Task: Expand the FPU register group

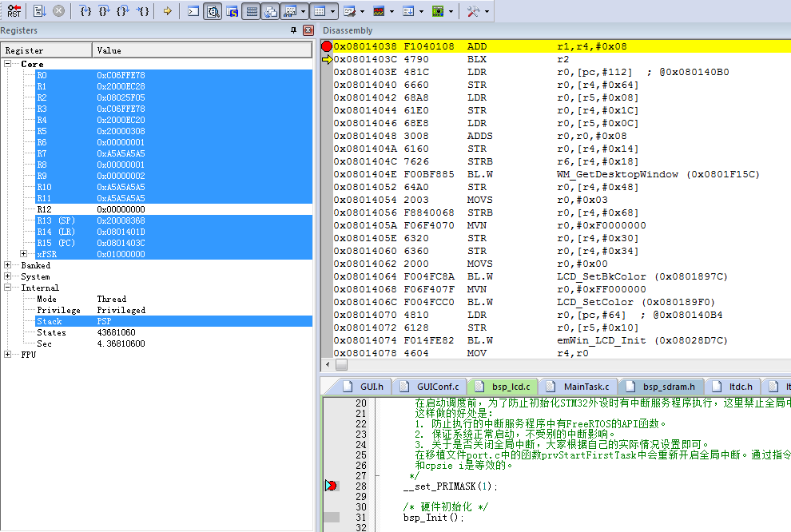Action: click(7, 355)
